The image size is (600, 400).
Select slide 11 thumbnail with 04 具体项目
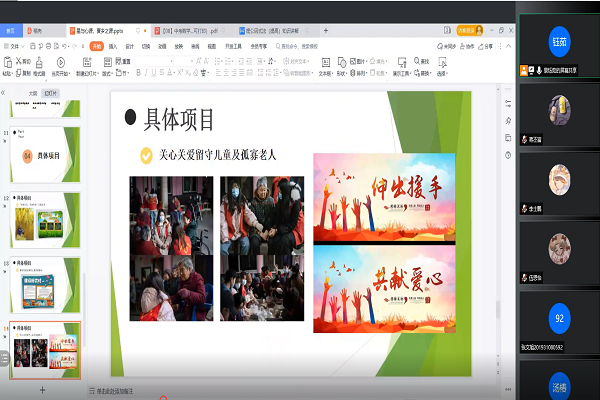(45, 155)
